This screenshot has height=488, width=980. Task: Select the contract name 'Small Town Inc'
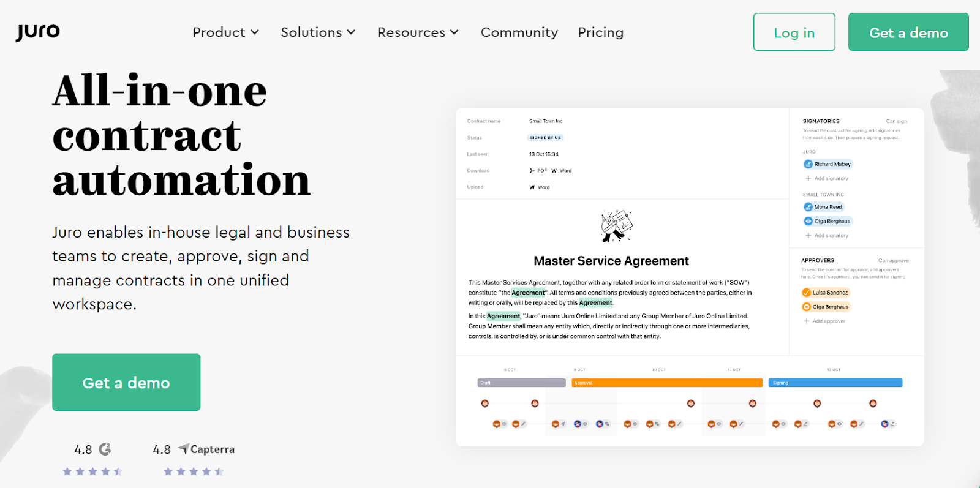546,121
